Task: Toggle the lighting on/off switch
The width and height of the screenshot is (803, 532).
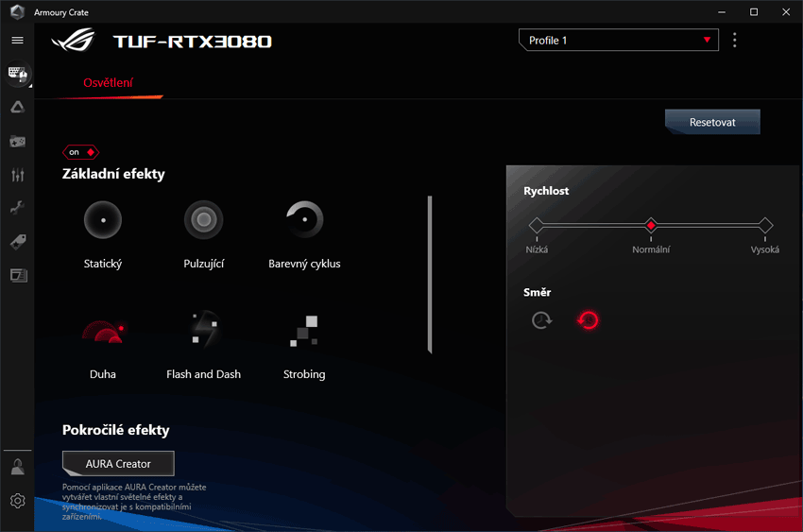Action: (x=81, y=152)
